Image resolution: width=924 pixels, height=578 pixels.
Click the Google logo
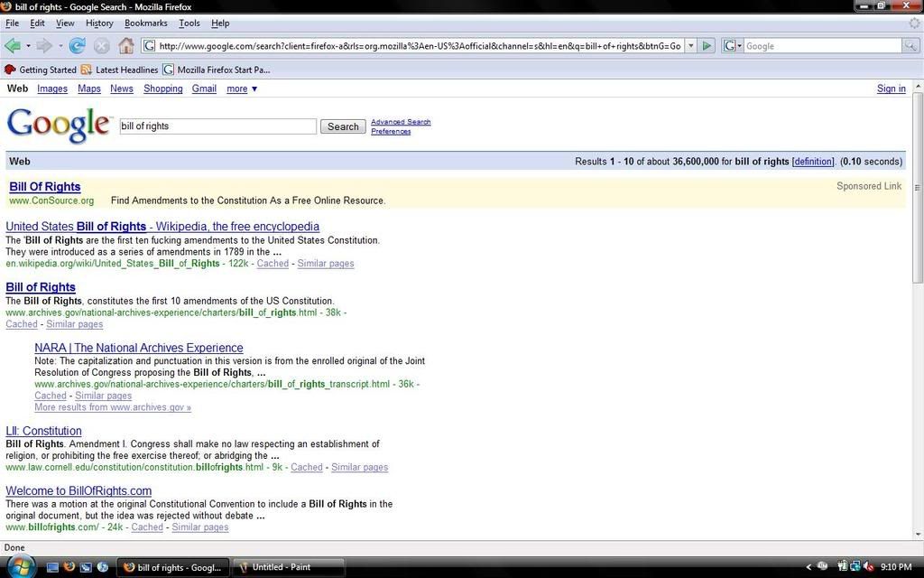click(x=59, y=125)
